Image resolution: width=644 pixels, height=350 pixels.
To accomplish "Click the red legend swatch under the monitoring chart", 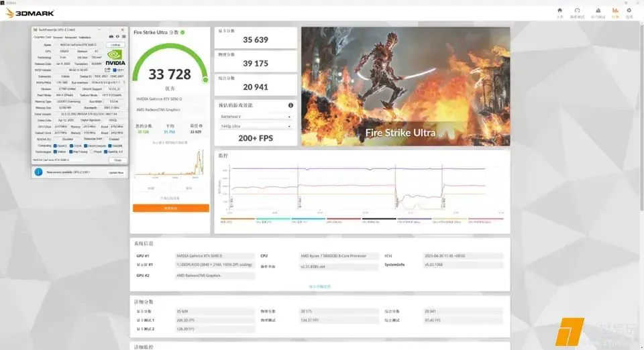I will [343, 219].
